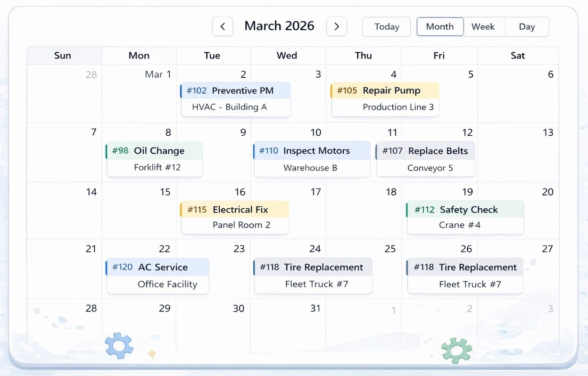Select day number 31
588x376 pixels.
coord(315,309)
